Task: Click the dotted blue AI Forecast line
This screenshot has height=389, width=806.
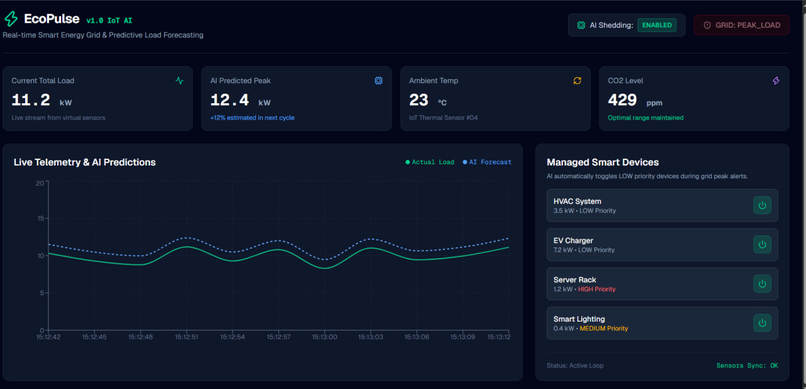Action: point(278,240)
